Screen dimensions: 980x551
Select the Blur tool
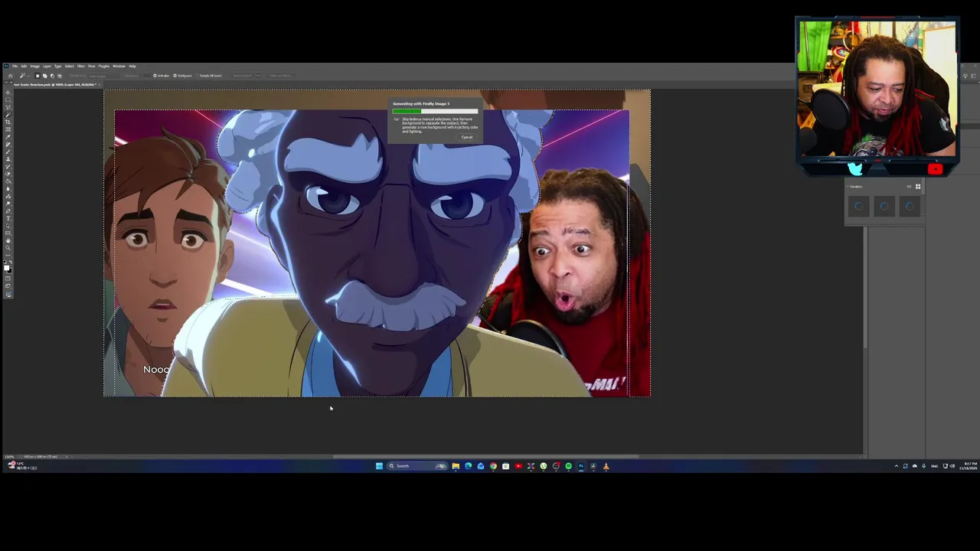(8, 188)
